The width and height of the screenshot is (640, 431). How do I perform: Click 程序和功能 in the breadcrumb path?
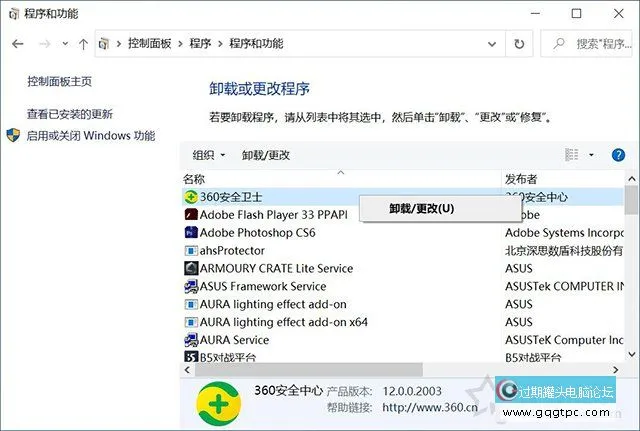256,43
